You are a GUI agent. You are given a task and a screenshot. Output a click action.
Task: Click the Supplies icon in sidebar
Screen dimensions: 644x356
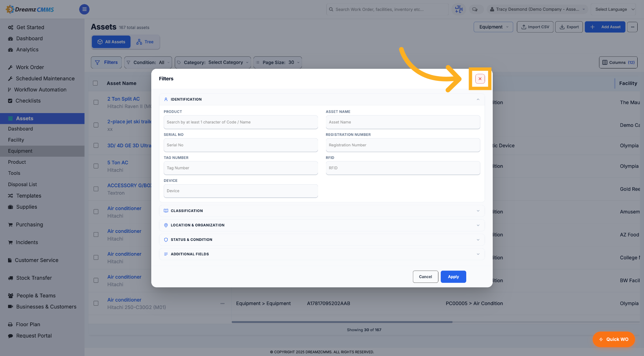[10, 207]
